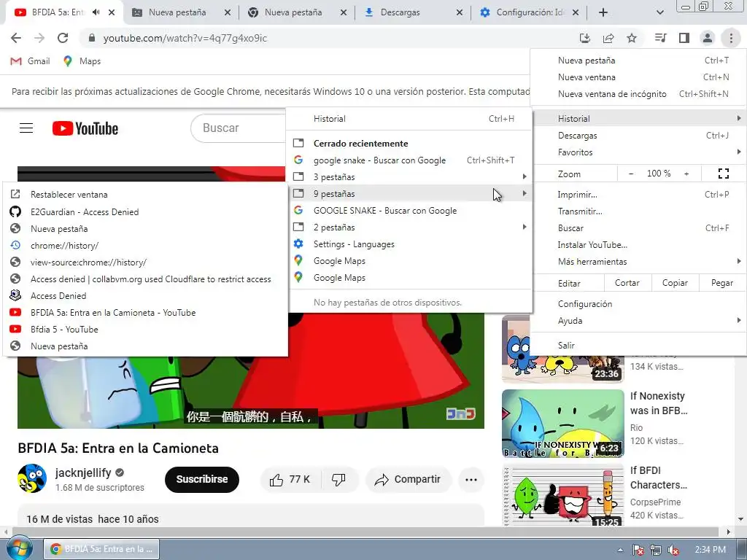The width and height of the screenshot is (747, 560).
Task: Open Configuración from the menu
Action: (638, 304)
